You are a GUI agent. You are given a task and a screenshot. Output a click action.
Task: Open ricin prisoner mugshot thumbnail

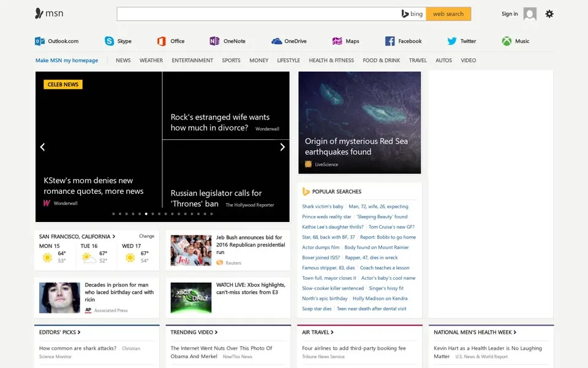pos(59,298)
